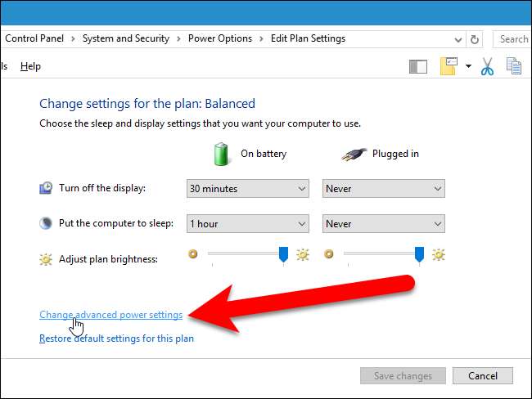Click the Plugged in power plug icon

tap(352, 154)
